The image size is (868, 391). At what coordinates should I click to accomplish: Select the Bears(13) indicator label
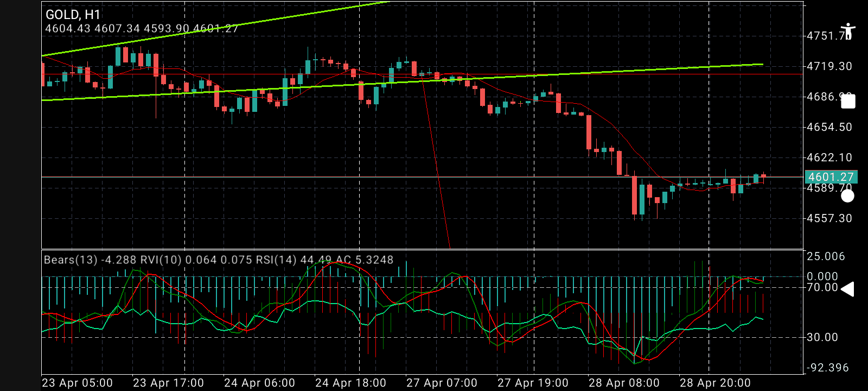tap(91, 260)
